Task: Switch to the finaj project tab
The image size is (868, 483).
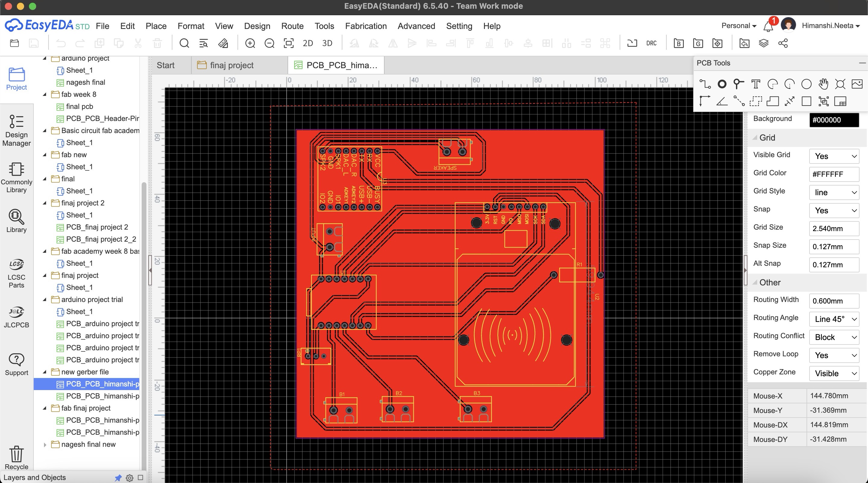Action: (231, 65)
